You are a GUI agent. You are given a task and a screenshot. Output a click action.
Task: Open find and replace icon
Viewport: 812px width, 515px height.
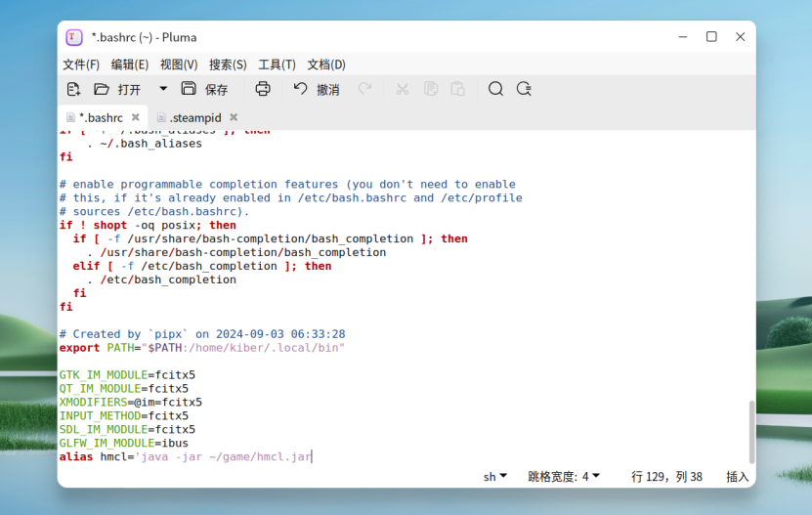coord(524,89)
